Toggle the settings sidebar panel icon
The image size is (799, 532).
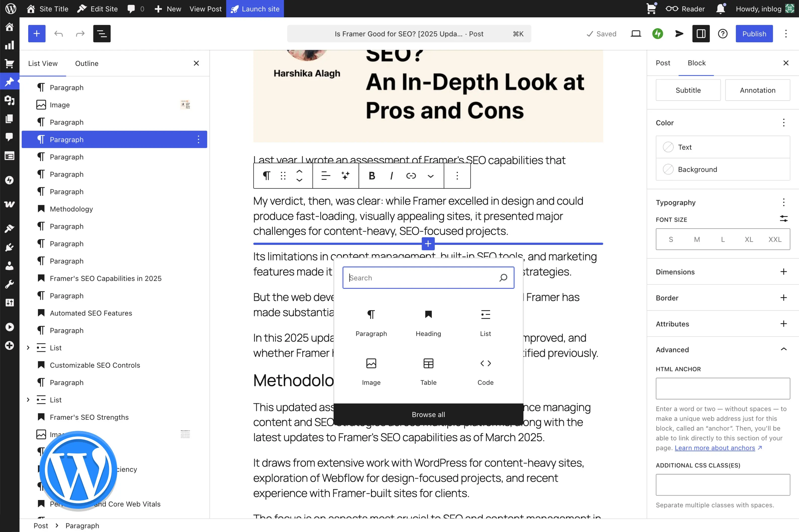click(x=701, y=33)
